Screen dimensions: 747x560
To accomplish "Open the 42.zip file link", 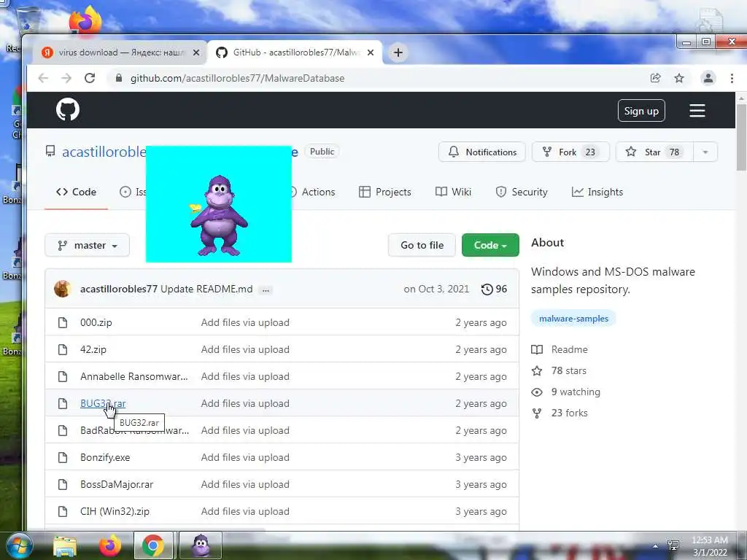I will pos(93,349).
